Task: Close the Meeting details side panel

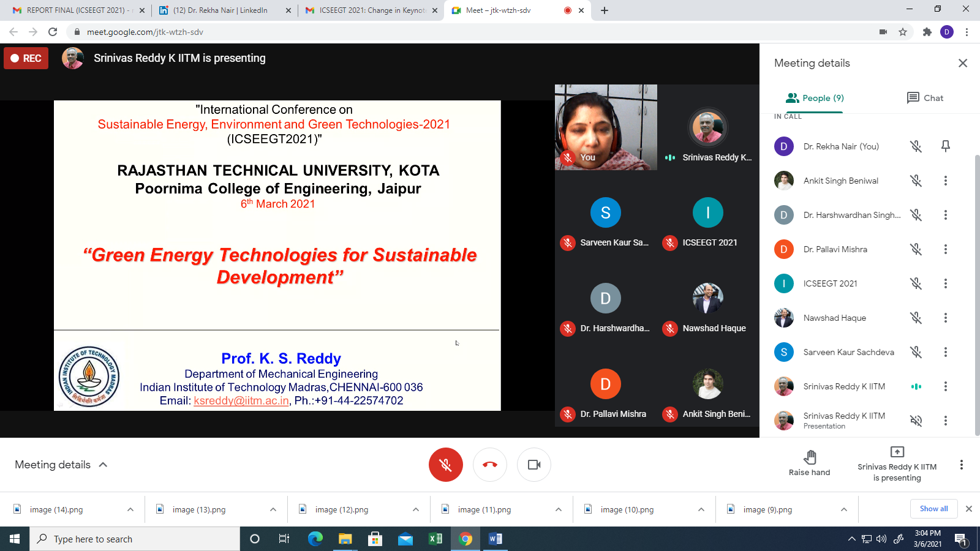Action: point(962,63)
